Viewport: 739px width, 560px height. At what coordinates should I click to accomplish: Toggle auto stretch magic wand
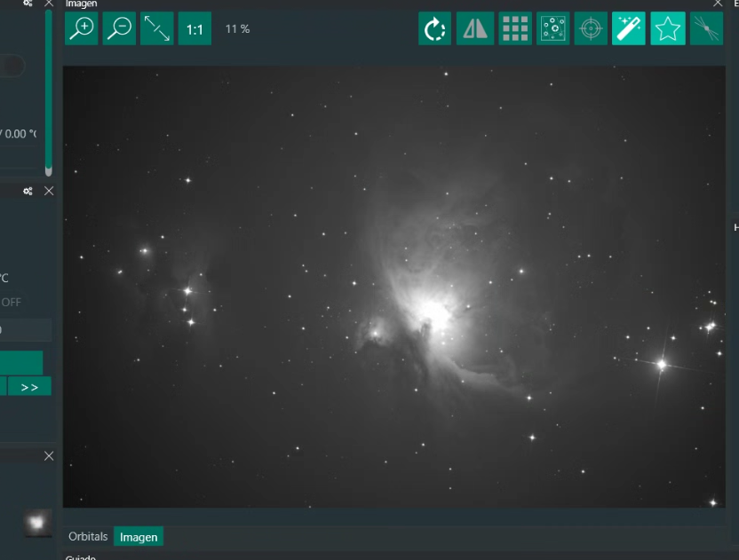tap(629, 28)
